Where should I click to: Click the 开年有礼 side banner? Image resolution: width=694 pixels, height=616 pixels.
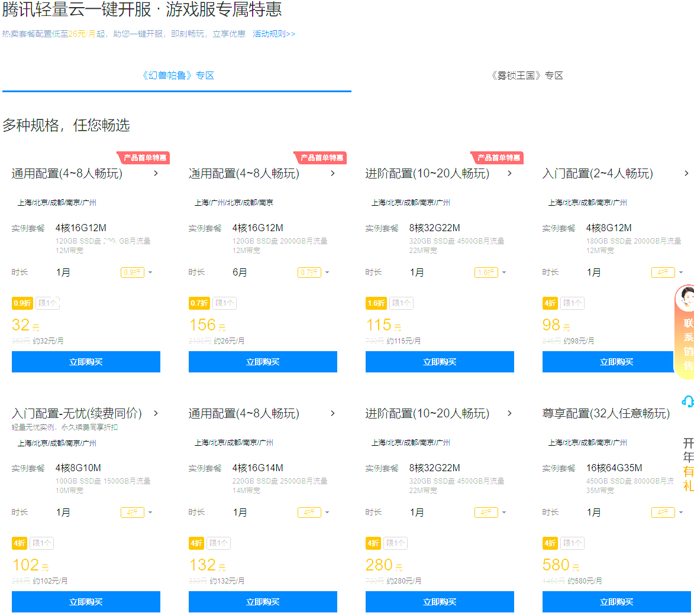click(x=687, y=465)
